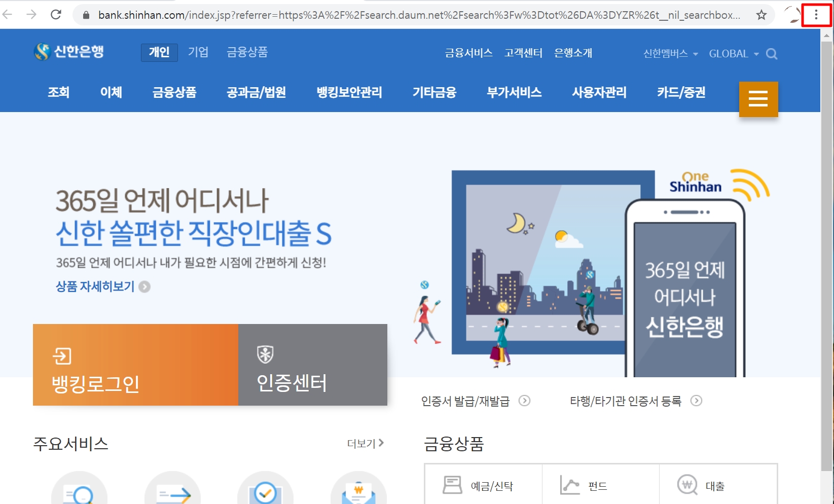Image resolution: width=834 pixels, height=504 pixels.
Task: Click third 주요서비스 checkmark circle icon
Action: point(265,489)
